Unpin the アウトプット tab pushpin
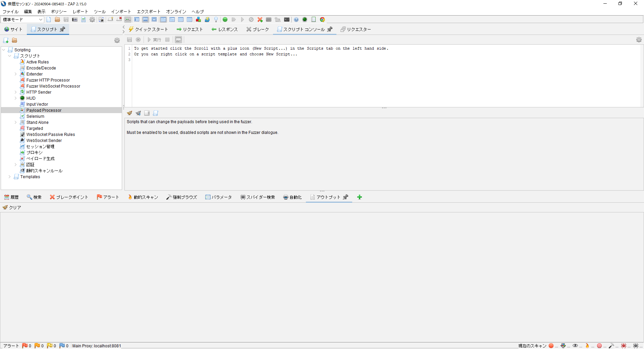This screenshot has height=349, width=644. tap(346, 197)
